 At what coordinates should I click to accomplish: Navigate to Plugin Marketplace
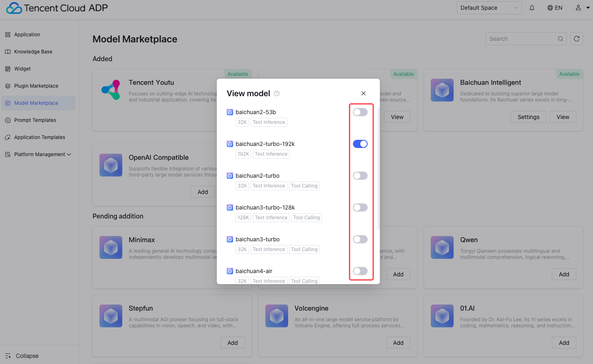(38, 86)
